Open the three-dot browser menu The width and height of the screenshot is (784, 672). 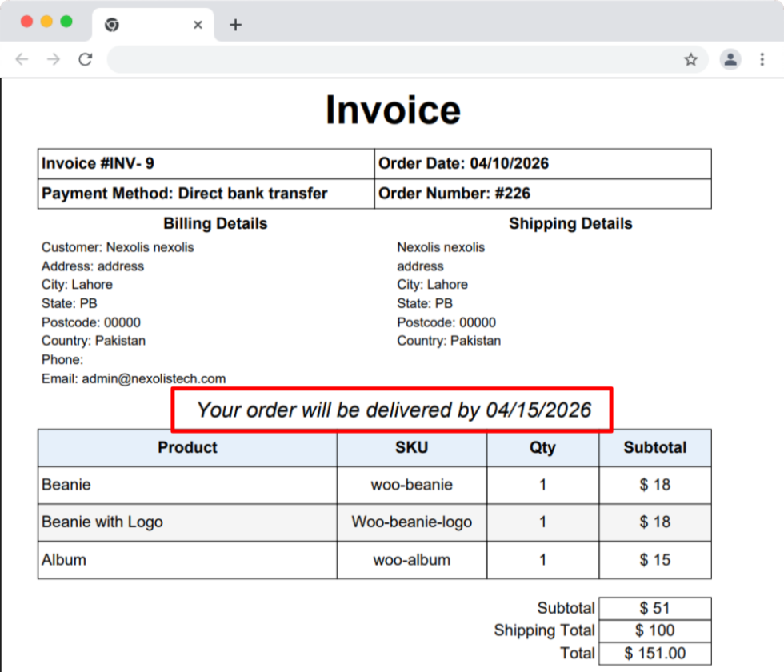click(762, 59)
